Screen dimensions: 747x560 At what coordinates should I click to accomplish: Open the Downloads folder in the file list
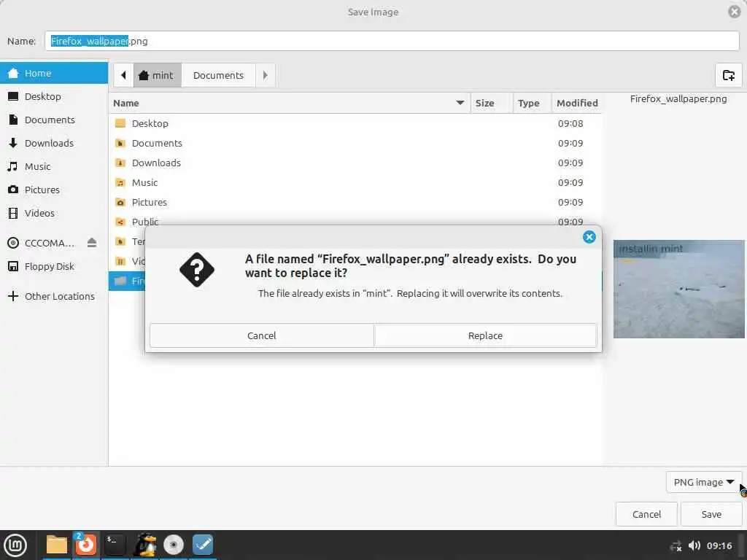tap(355, 163)
